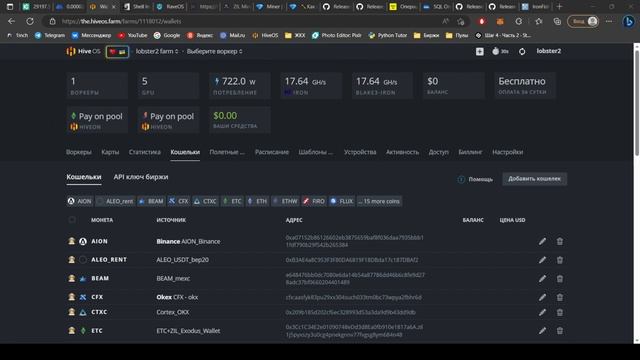Expand the lobster2 farm dropdown
Viewport: 640px width, 360px height.
pyautogui.click(x=157, y=51)
